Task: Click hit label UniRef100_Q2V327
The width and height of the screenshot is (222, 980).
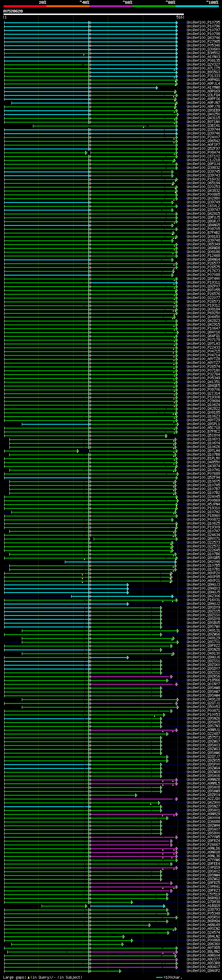Action: click(x=203, y=65)
